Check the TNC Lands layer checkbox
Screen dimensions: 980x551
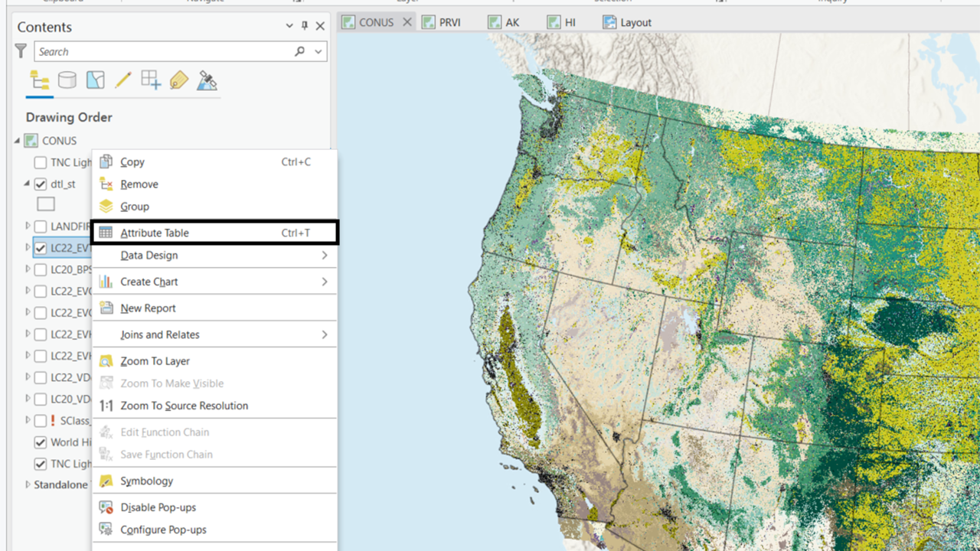40,161
